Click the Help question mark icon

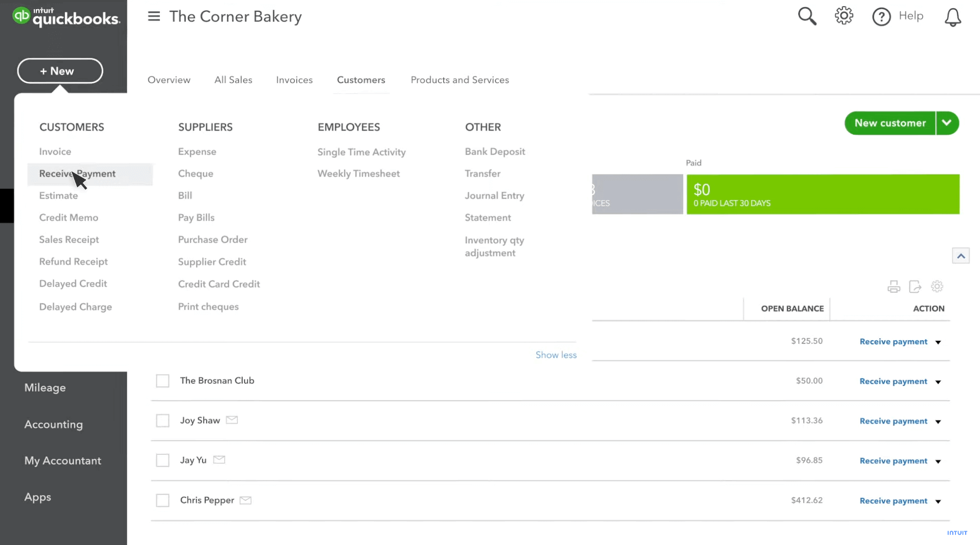(881, 17)
